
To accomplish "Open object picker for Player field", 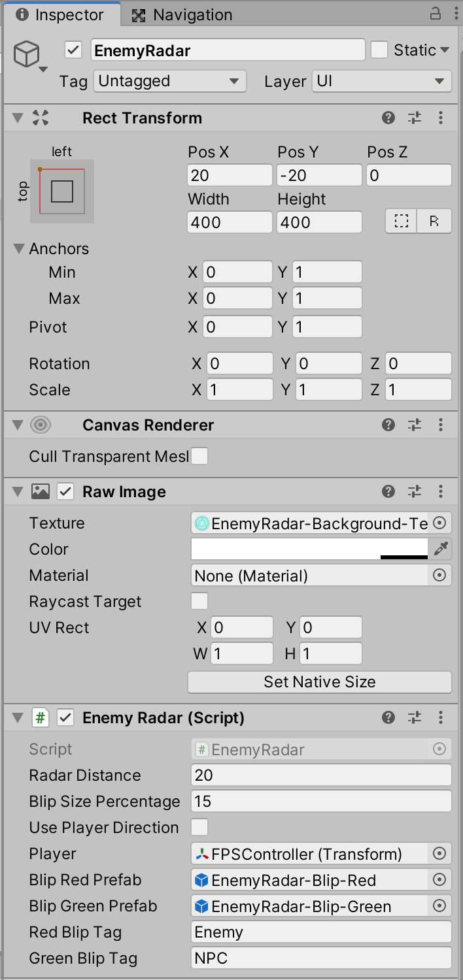I will click(440, 853).
